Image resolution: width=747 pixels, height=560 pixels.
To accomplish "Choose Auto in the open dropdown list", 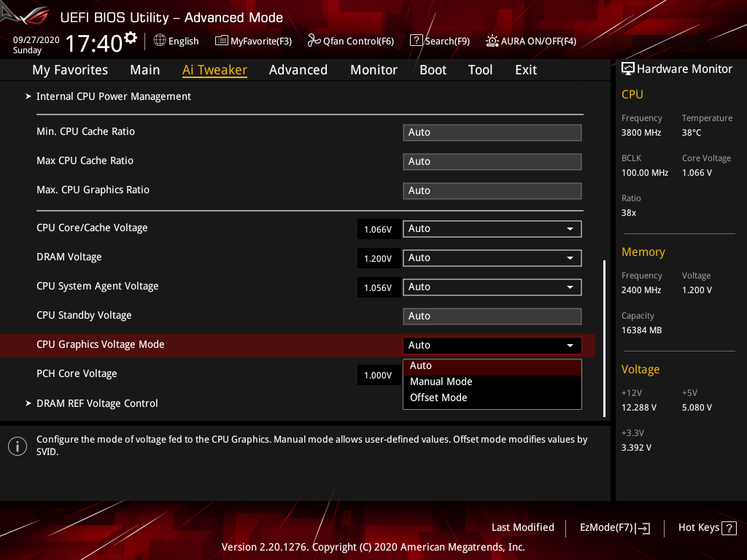I will pyautogui.click(x=492, y=366).
